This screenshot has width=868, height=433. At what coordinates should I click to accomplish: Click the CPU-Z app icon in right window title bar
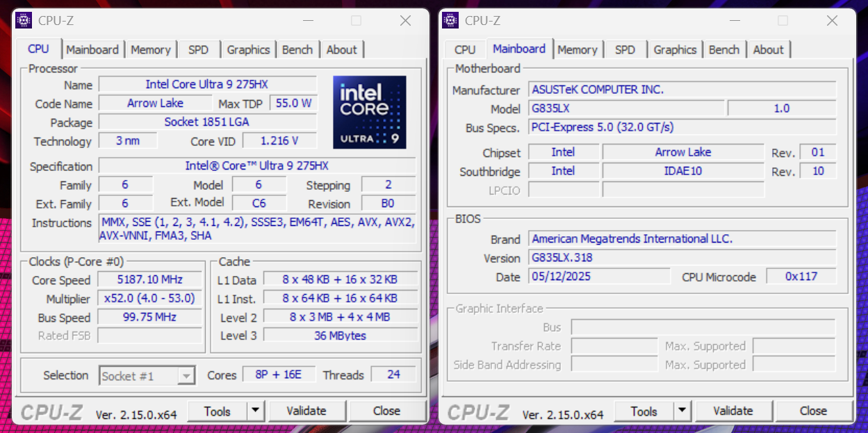(450, 20)
